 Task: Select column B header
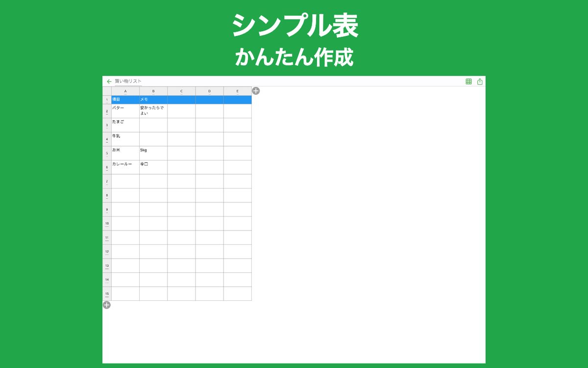click(x=153, y=91)
